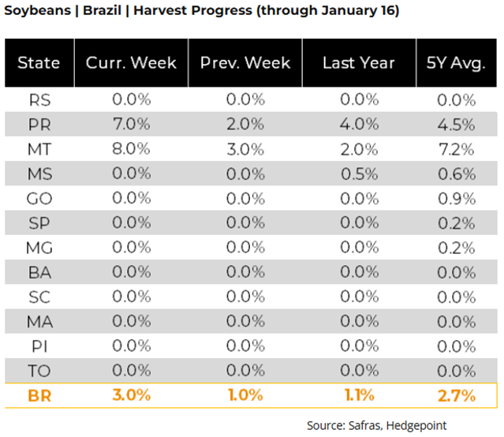Screen dimensions: 504x437
Task: Click the 8.0% current week value
Action: tap(131, 149)
